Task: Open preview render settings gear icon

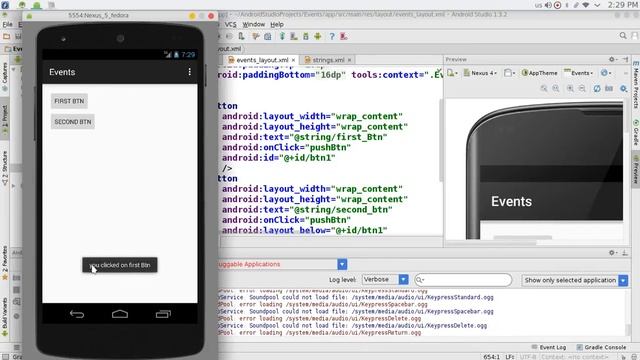Action: tap(623, 89)
